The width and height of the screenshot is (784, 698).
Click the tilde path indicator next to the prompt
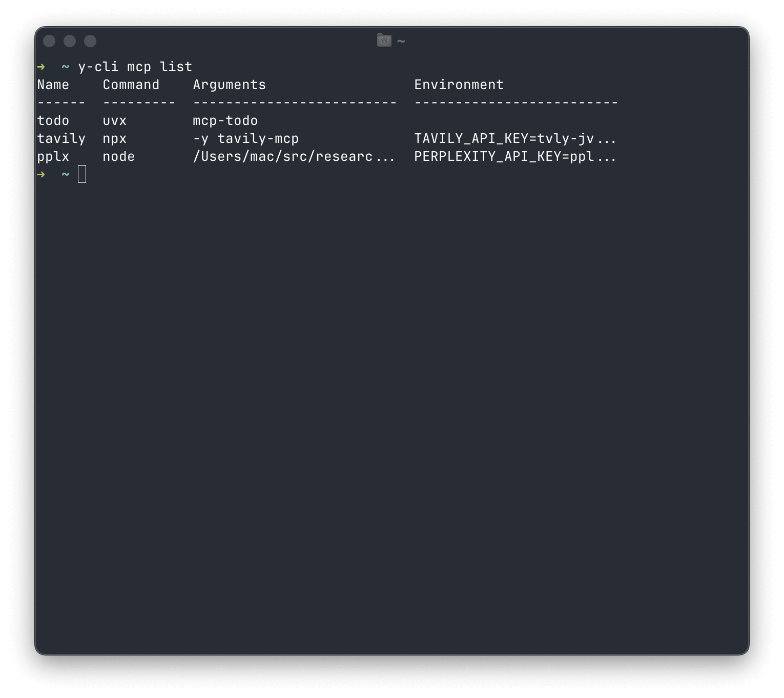65,66
